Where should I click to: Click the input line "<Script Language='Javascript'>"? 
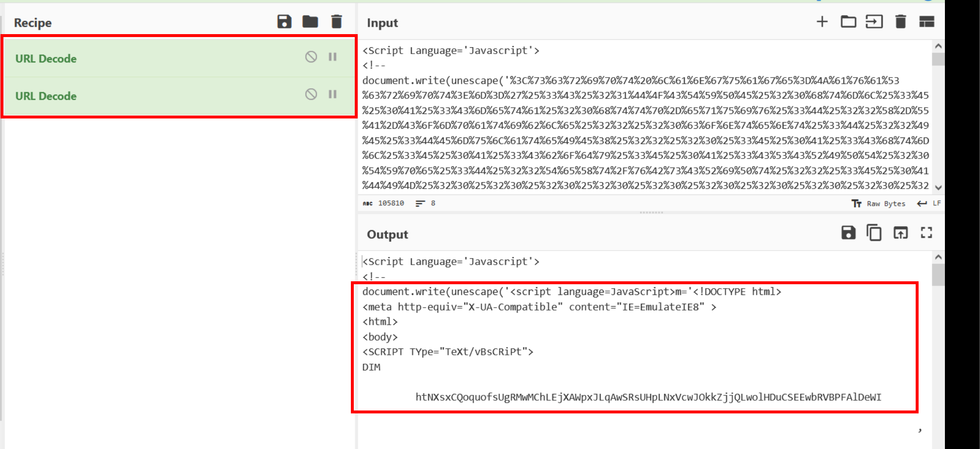(451, 51)
